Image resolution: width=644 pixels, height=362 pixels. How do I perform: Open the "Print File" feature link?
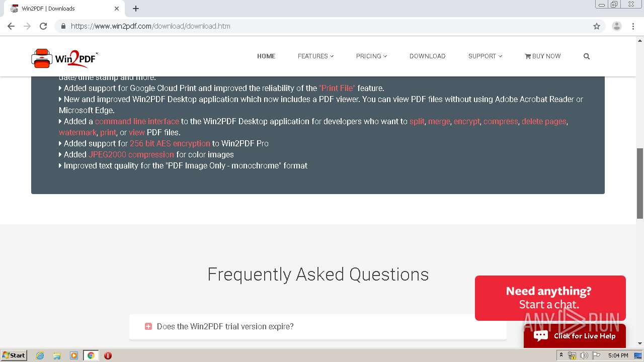(337, 88)
